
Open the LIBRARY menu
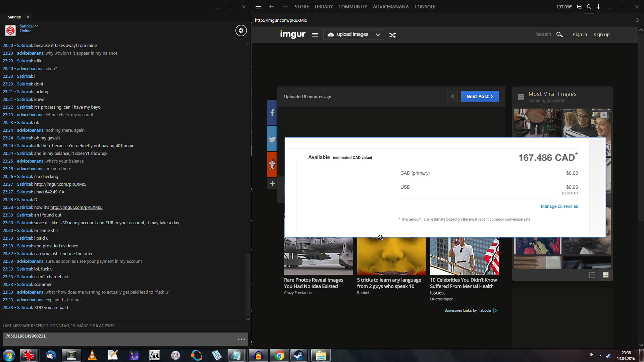tap(323, 7)
